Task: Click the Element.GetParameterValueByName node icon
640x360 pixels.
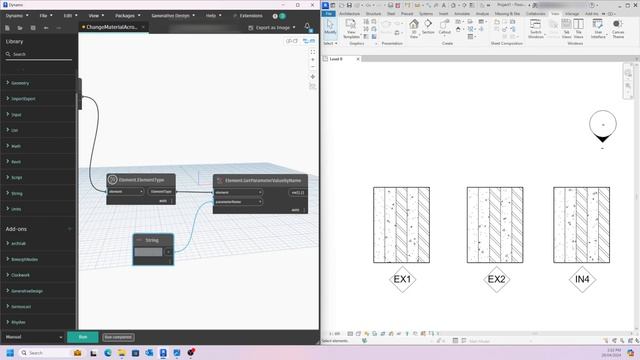Action: coord(220,180)
